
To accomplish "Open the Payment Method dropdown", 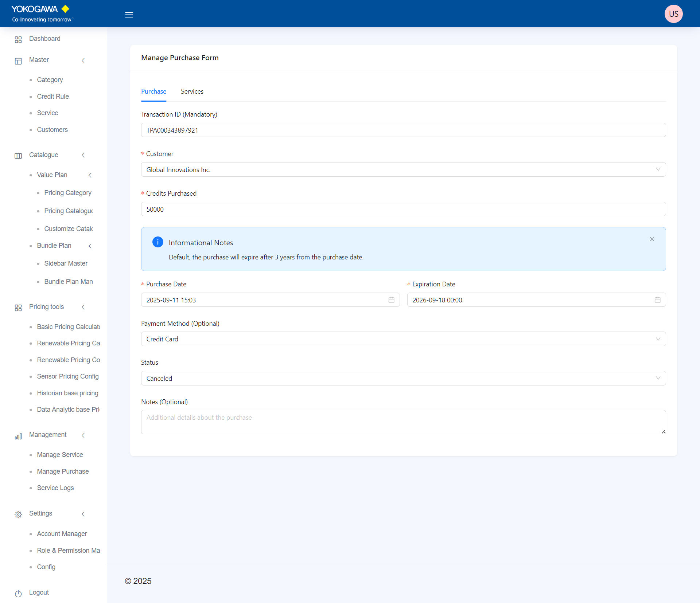I will (x=403, y=339).
